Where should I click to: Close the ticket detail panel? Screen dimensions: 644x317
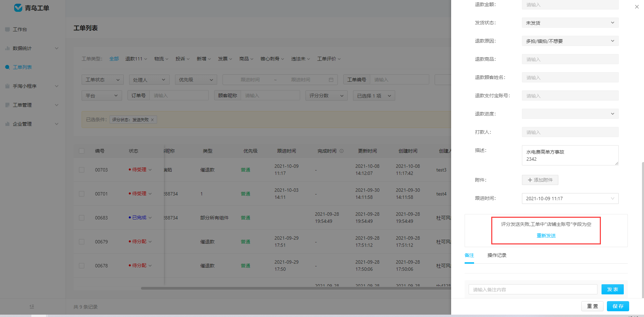tap(637, 7)
